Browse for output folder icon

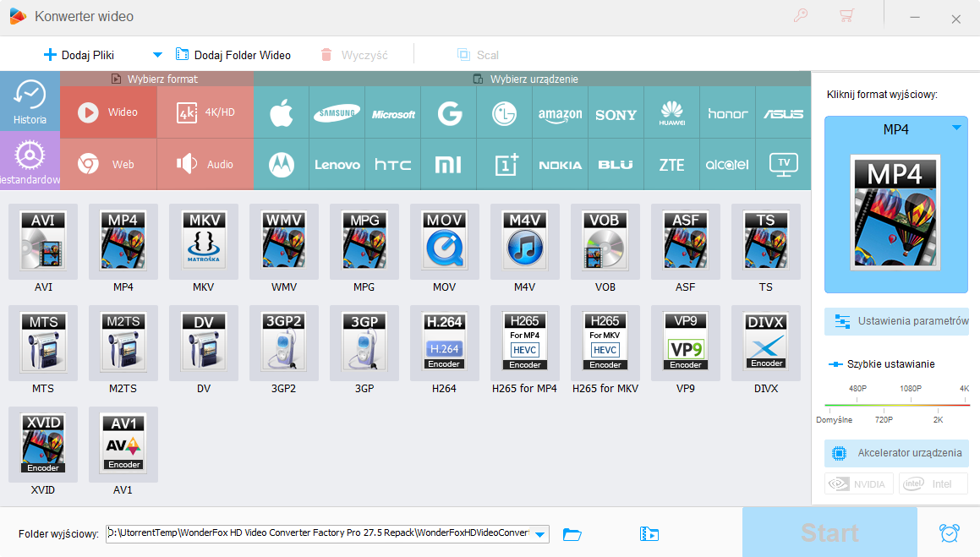pos(572,534)
